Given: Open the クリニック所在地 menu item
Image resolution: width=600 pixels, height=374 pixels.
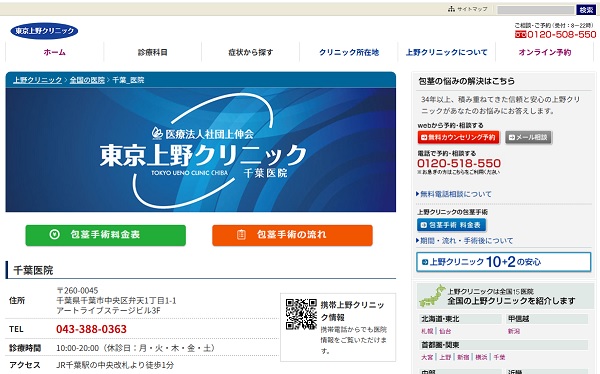Looking at the screenshot, I should (x=349, y=52).
